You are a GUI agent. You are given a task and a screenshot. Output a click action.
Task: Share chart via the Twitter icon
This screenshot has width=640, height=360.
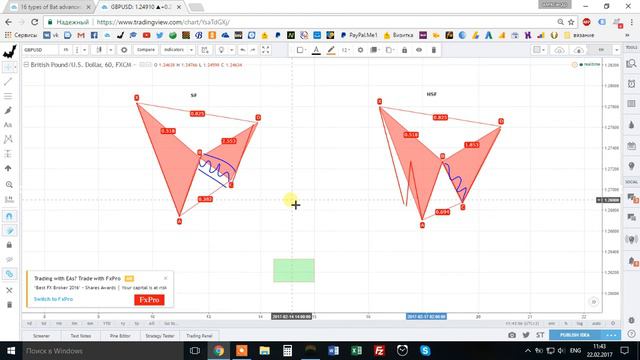tap(526, 335)
